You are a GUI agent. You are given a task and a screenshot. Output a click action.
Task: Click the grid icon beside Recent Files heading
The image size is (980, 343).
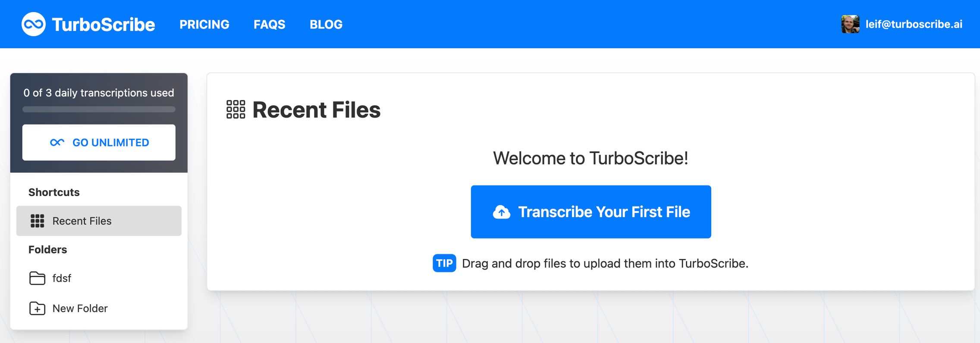click(236, 109)
